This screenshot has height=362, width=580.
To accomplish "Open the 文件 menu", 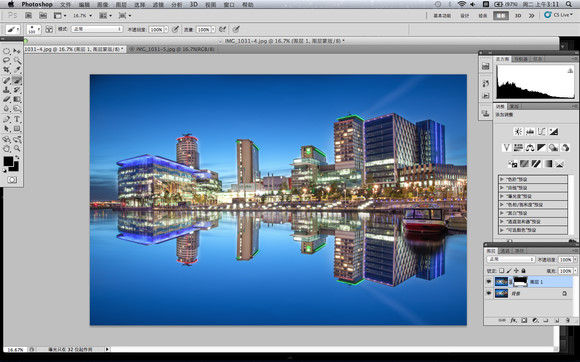I will [x=65, y=4].
